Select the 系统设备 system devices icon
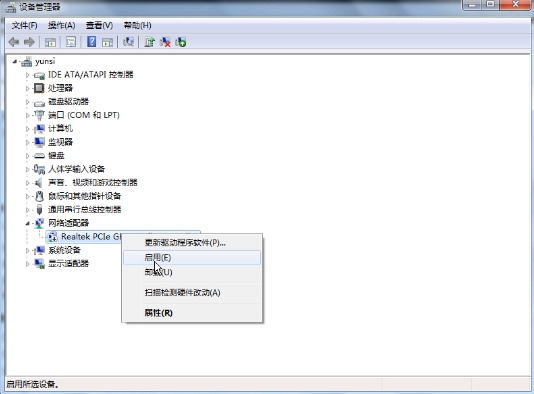The height and width of the screenshot is (394, 534). coord(39,250)
